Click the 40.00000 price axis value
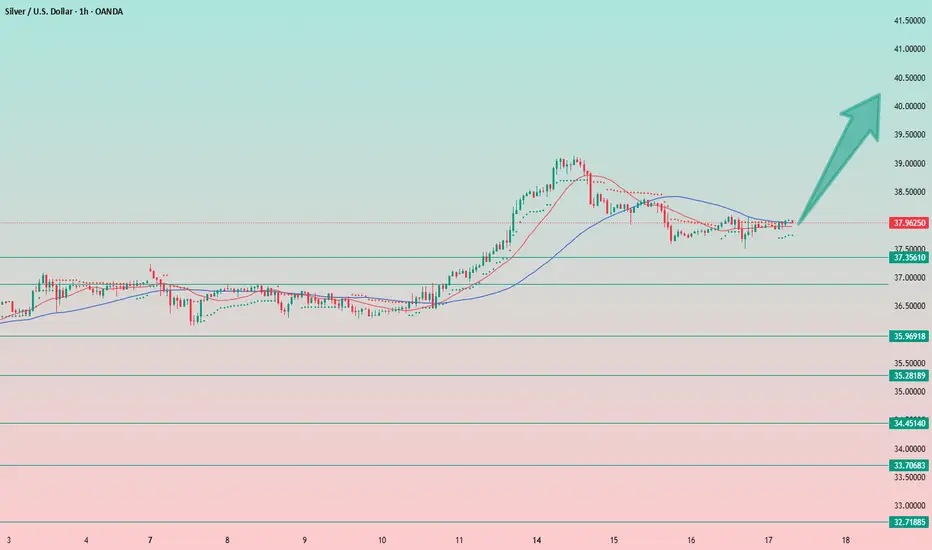Image resolution: width=932 pixels, height=550 pixels. click(x=909, y=106)
